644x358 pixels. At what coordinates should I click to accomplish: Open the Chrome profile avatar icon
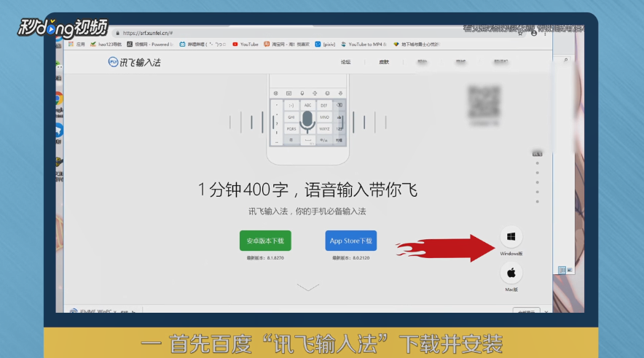[x=534, y=34]
